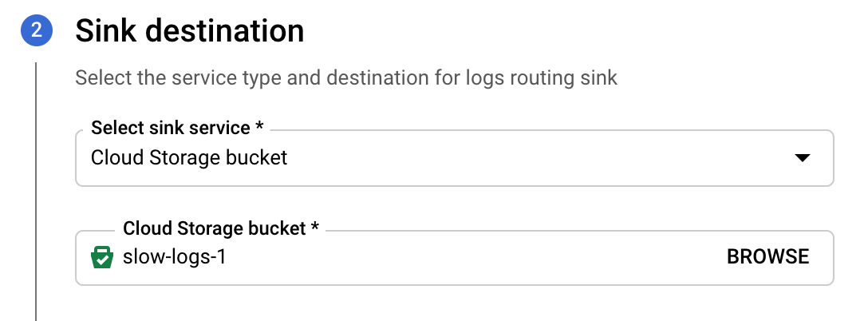Select the Sink destination step heading

pos(189,31)
